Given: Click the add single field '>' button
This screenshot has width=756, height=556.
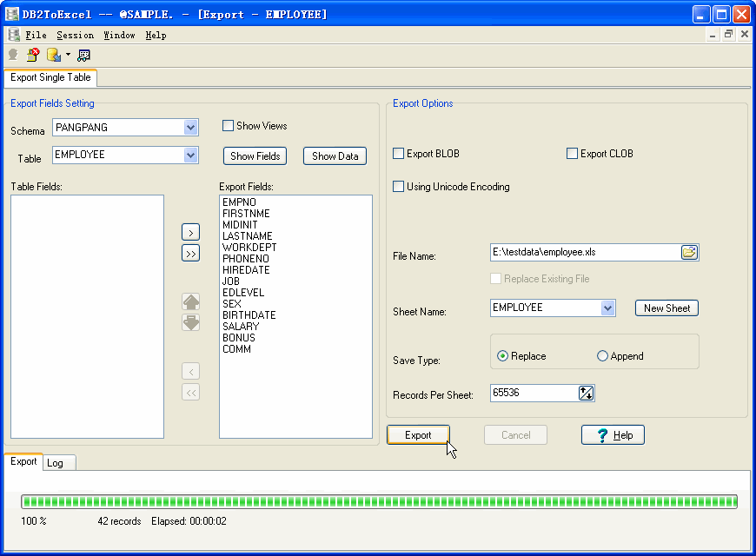Looking at the screenshot, I should (x=191, y=233).
